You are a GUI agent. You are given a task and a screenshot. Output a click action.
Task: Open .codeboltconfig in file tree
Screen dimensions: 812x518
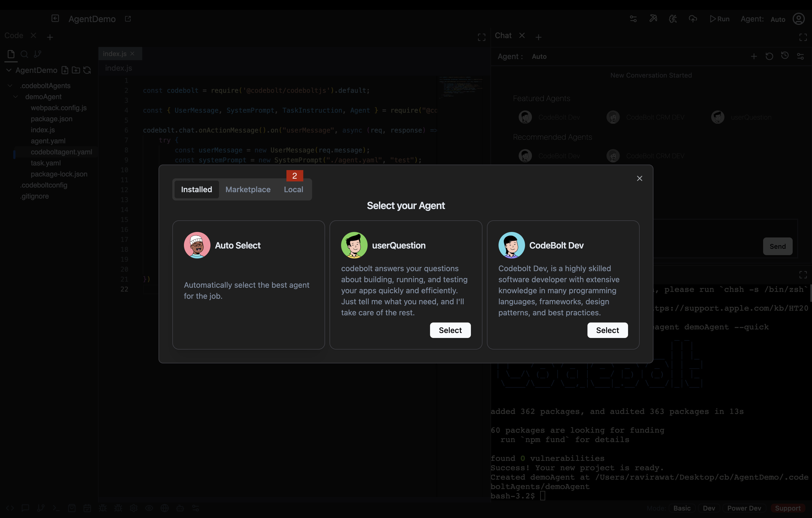[x=44, y=185]
